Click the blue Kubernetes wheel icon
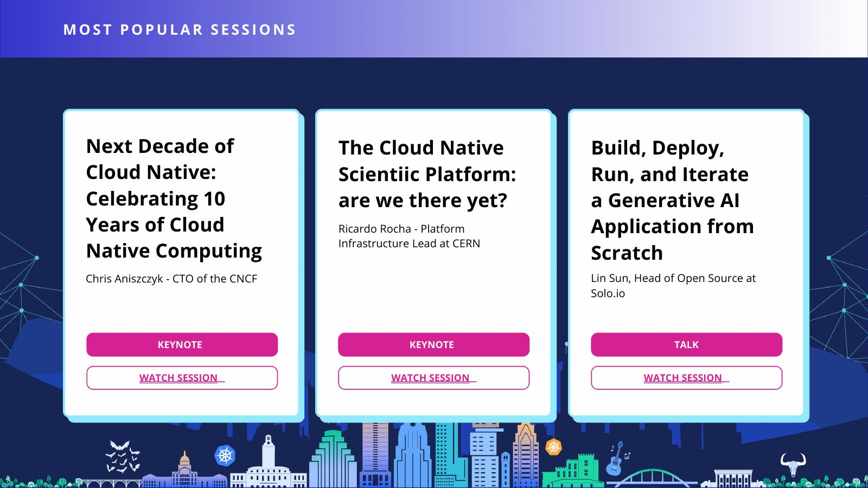This screenshot has width=868, height=488. tap(225, 455)
